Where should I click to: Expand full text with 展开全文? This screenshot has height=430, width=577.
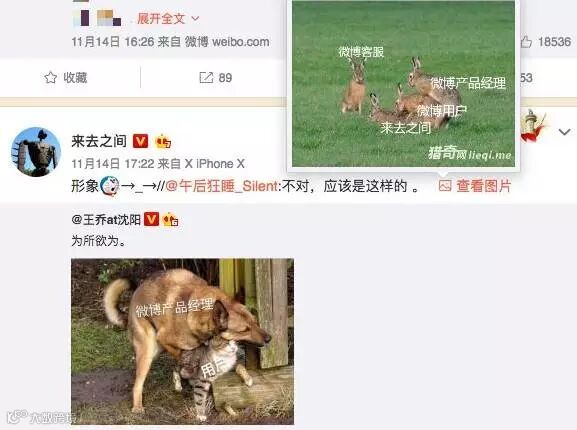click(161, 18)
